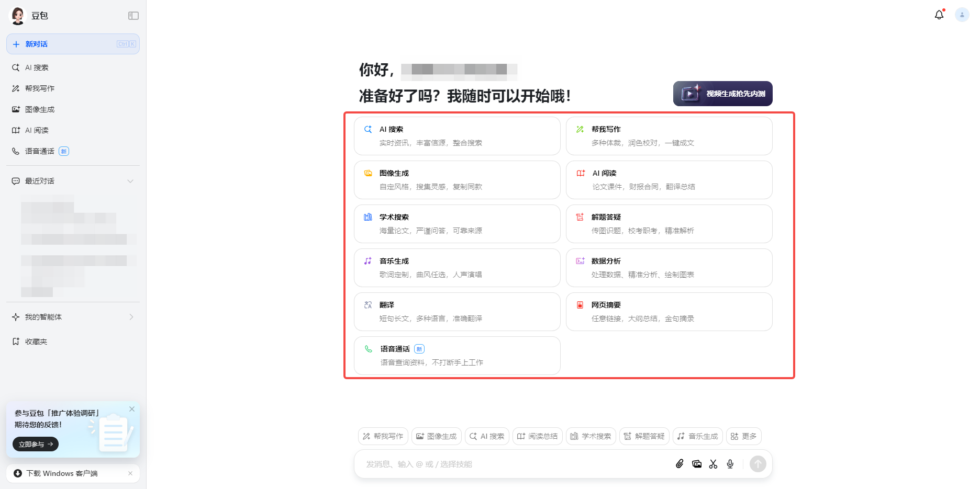Click the 豆包 avatar logo
This screenshot has height=489, width=980.
[18, 16]
